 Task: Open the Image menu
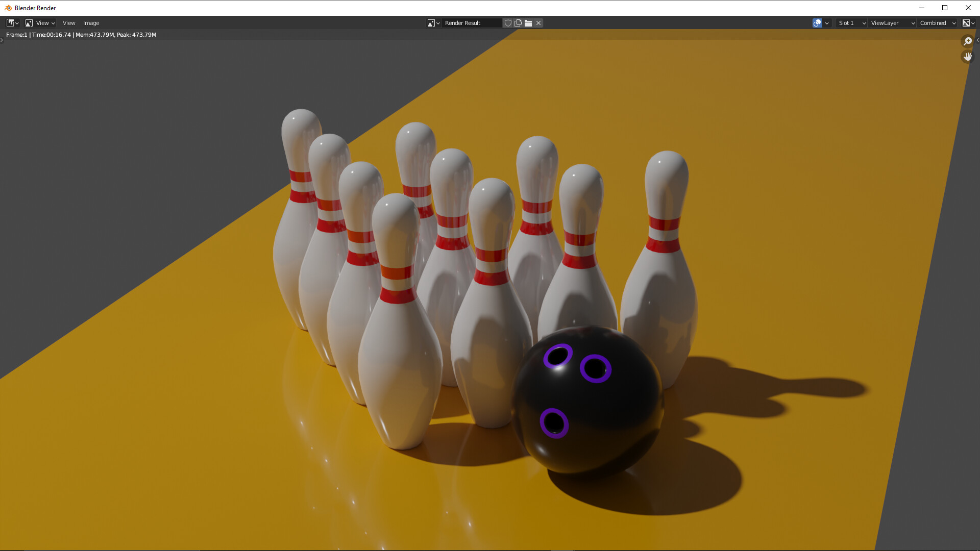pyautogui.click(x=91, y=23)
